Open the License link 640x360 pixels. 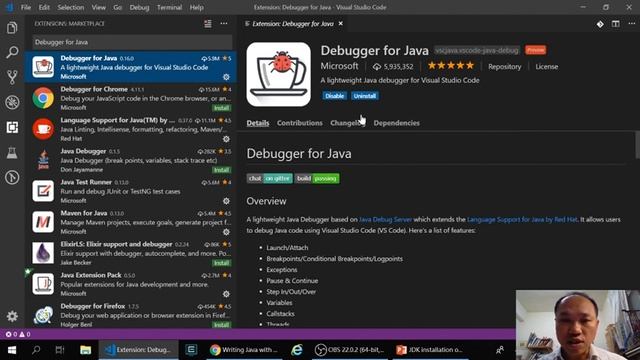click(547, 67)
